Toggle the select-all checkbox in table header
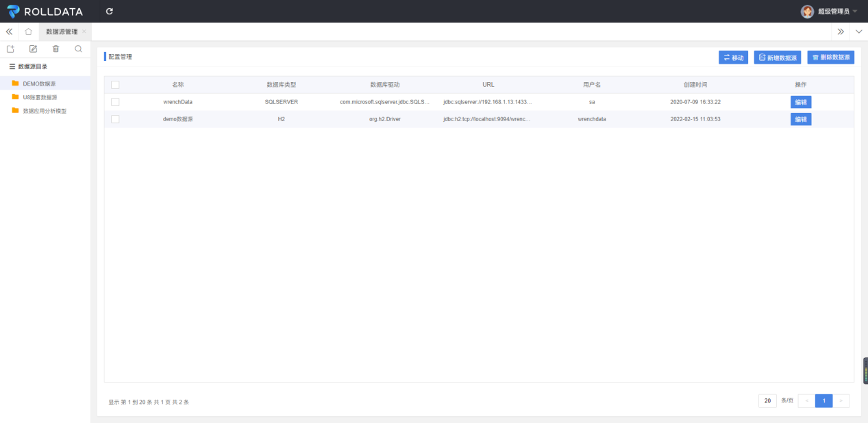This screenshot has height=423, width=868. 115,85
